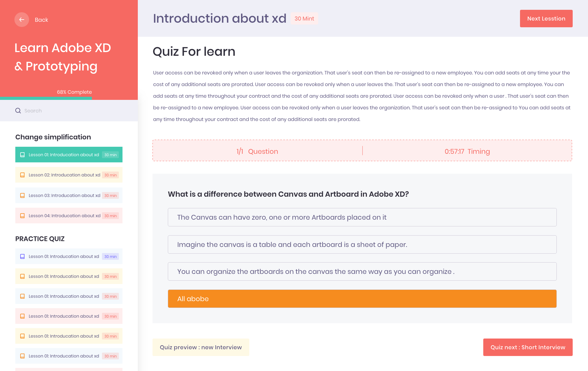Click the book icon beside Lesson 02

click(22, 175)
